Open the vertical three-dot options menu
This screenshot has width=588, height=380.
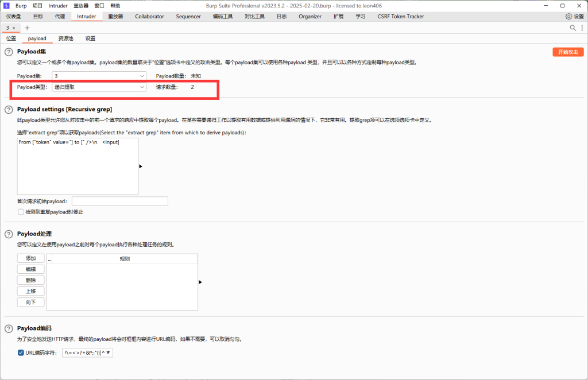coord(582,28)
